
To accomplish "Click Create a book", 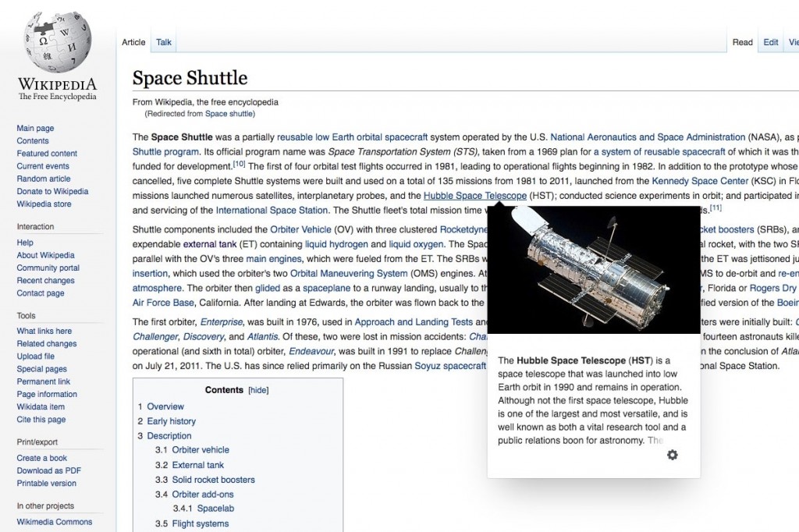I will point(42,458).
